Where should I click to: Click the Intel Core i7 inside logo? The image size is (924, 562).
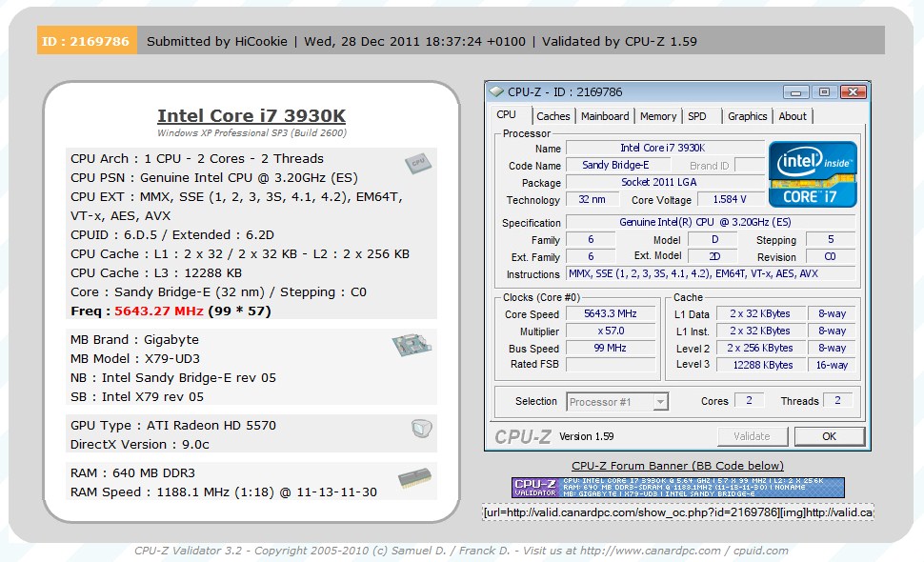pyautogui.click(x=813, y=172)
